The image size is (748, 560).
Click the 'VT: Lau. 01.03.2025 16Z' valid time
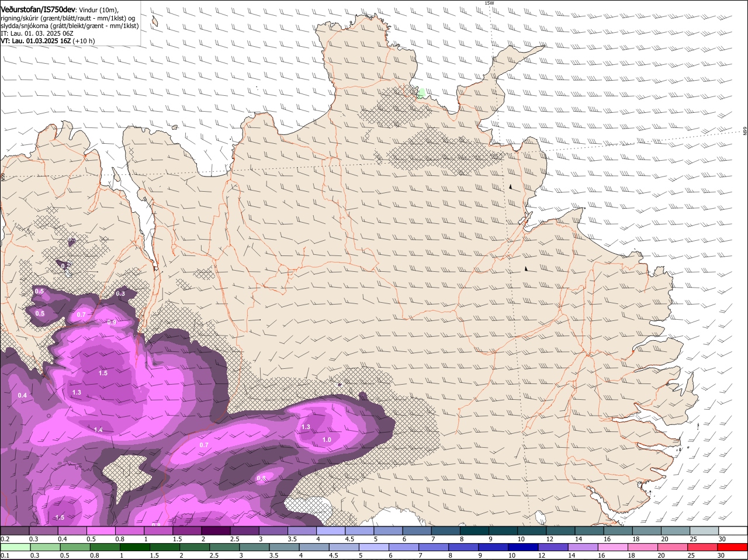click(36, 41)
